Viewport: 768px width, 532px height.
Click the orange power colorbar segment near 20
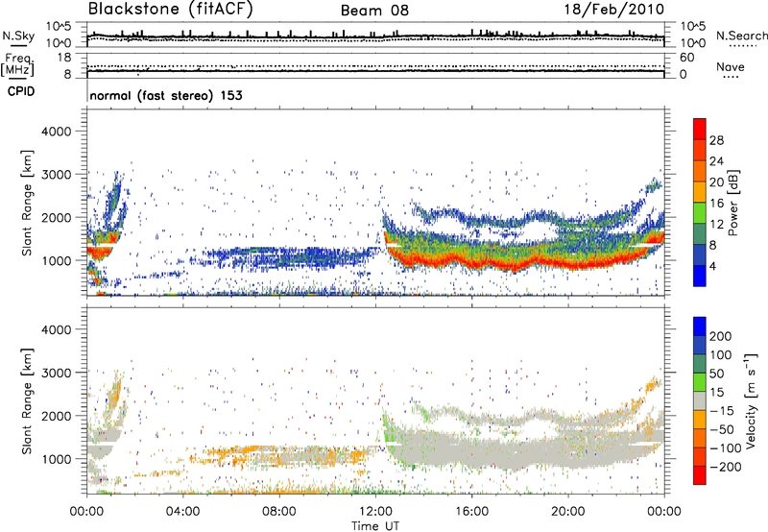tap(700, 171)
